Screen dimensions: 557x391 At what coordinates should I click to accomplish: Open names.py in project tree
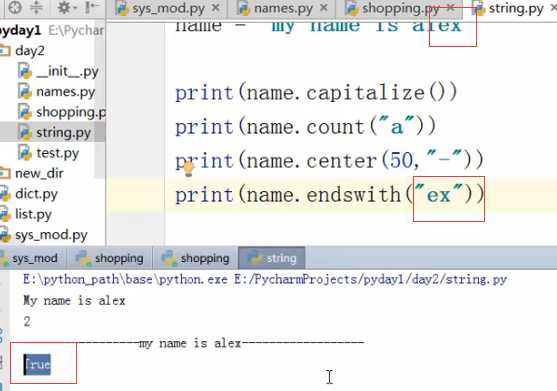(65, 92)
